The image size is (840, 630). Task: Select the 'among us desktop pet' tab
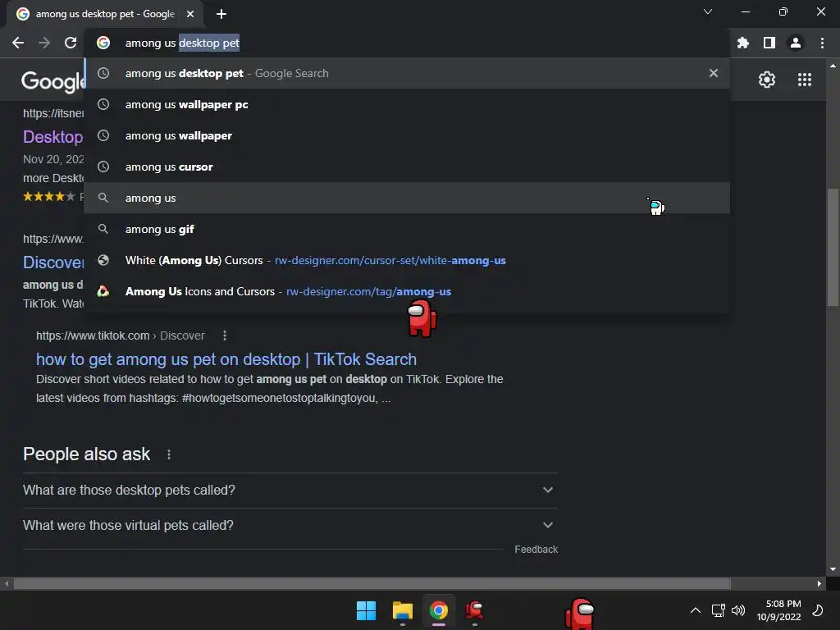click(x=105, y=14)
